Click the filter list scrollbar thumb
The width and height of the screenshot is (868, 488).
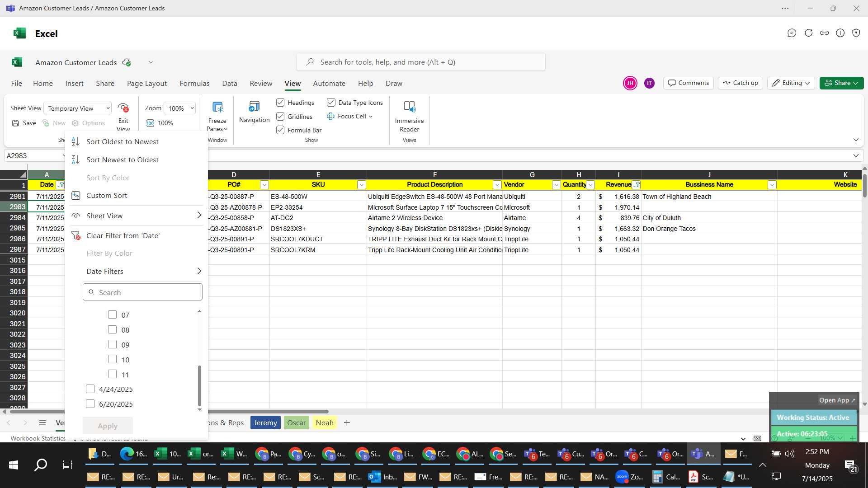coord(199,386)
